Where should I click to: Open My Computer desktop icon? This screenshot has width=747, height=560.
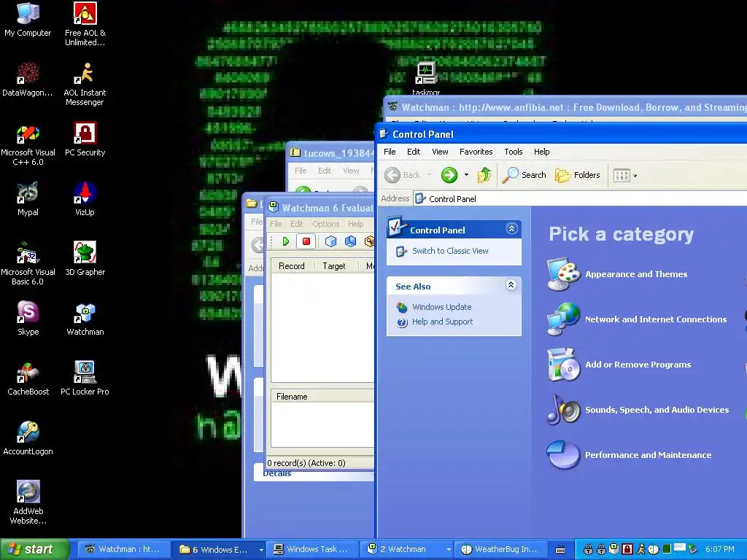28,19
